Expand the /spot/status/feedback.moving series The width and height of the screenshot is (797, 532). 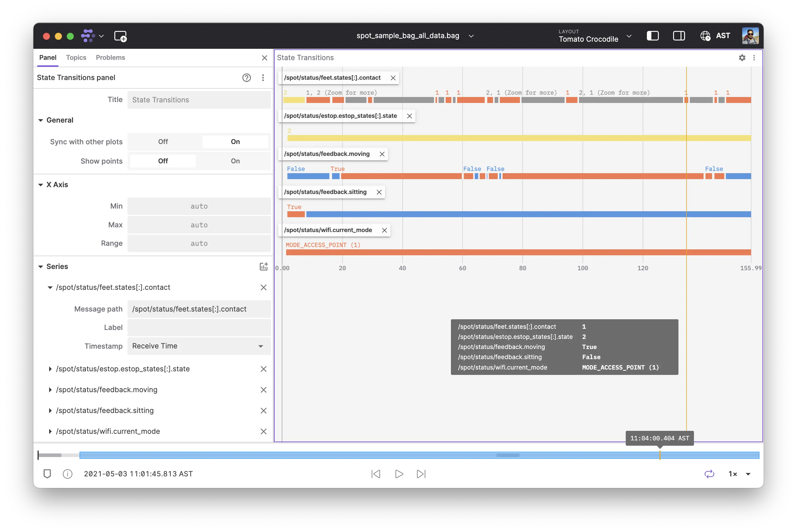tap(50, 390)
